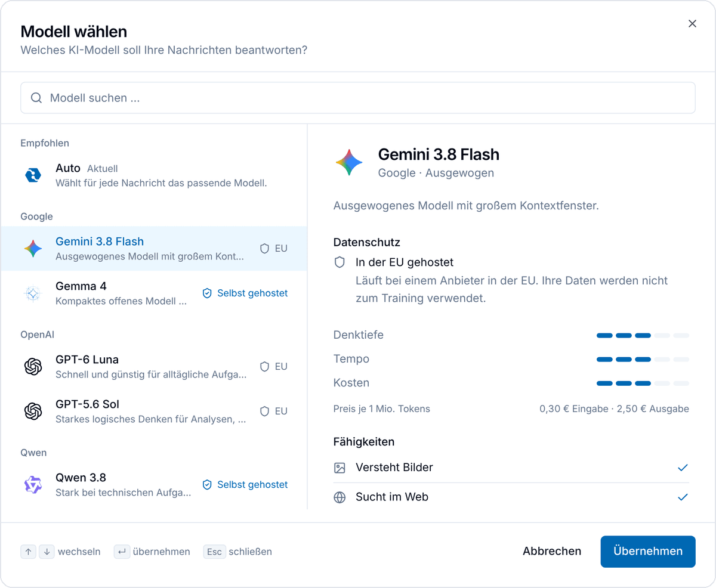Select the Qwen 3.8 model
Image resolution: width=716 pixels, height=588 pixels.
154,485
